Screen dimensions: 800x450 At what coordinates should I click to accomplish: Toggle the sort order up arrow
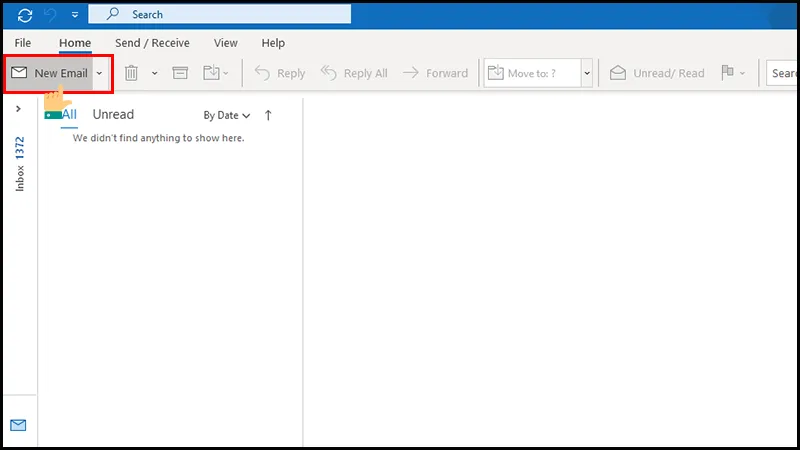pos(268,115)
